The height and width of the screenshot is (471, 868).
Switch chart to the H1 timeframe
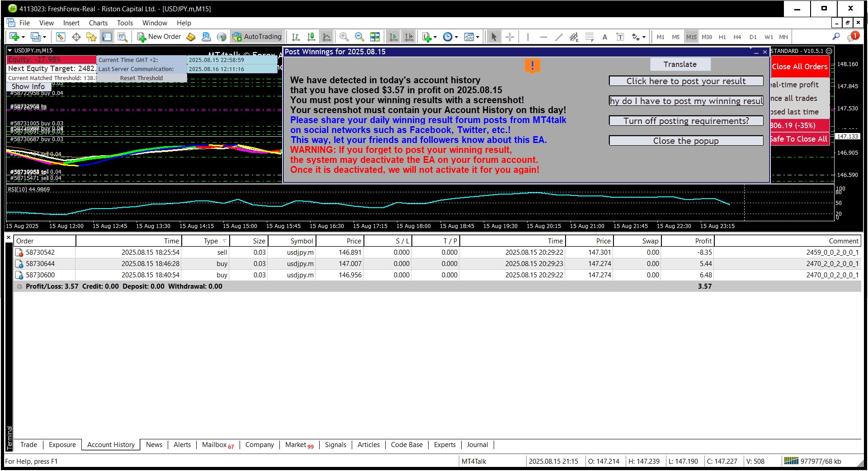(x=722, y=37)
